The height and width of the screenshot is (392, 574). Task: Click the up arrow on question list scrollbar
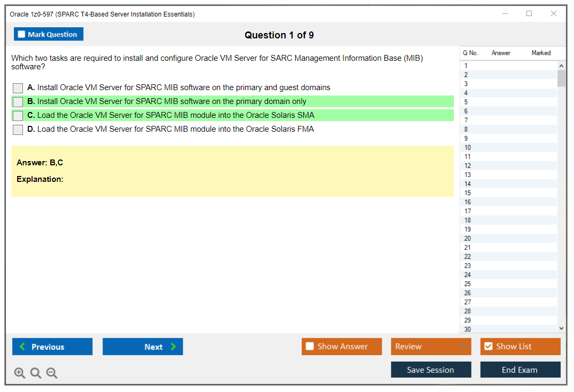(561, 65)
